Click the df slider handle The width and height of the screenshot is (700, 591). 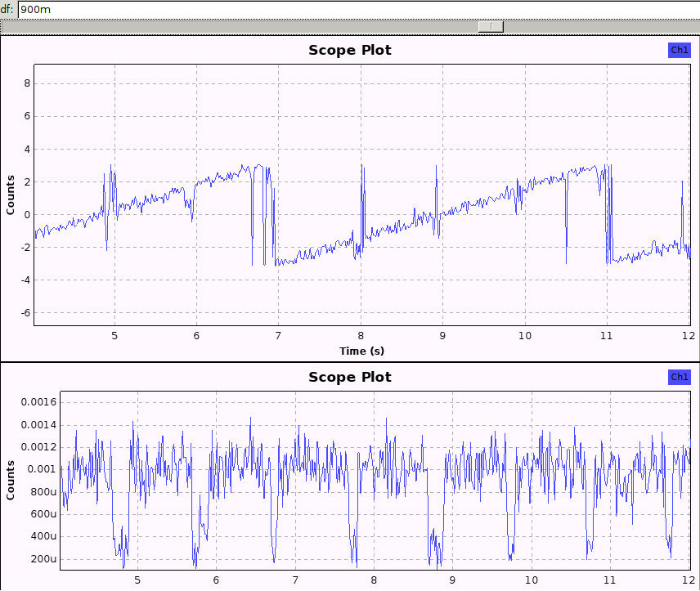[x=491, y=26]
